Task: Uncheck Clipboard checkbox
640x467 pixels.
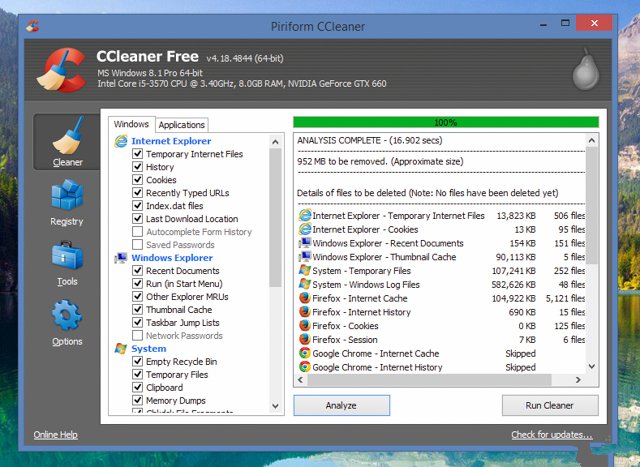Action: (138, 387)
